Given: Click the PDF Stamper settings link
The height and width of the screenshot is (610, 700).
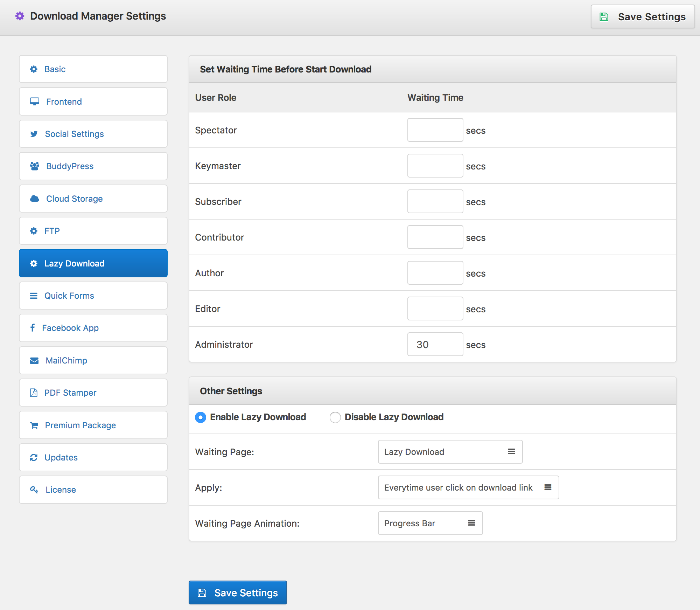Looking at the screenshot, I should coord(93,393).
